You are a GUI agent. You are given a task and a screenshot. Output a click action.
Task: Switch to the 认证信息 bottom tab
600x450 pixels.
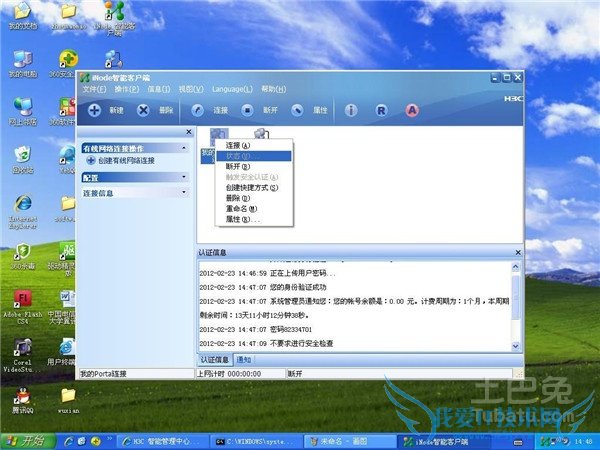coord(215,360)
